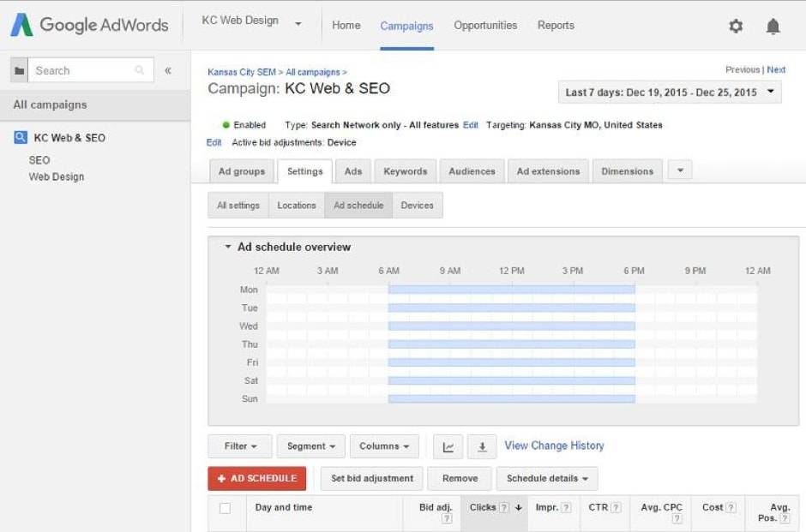Switch to the Dimensions tab

tap(627, 171)
